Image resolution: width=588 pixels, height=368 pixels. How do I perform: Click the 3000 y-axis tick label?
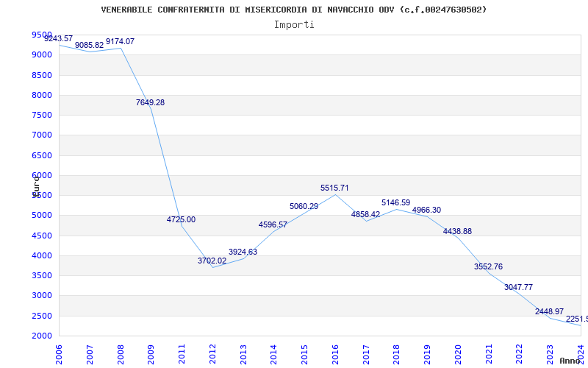pyautogui.click(x=42, y=296)
